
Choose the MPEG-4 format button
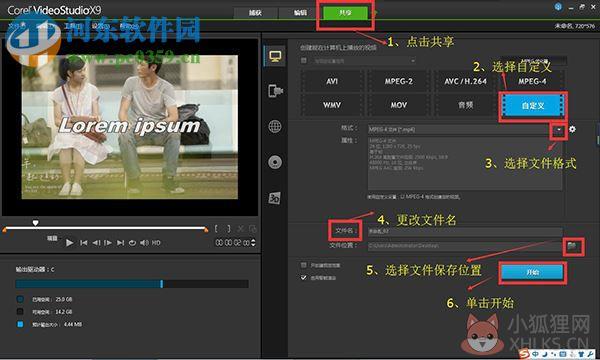point(532,81)
